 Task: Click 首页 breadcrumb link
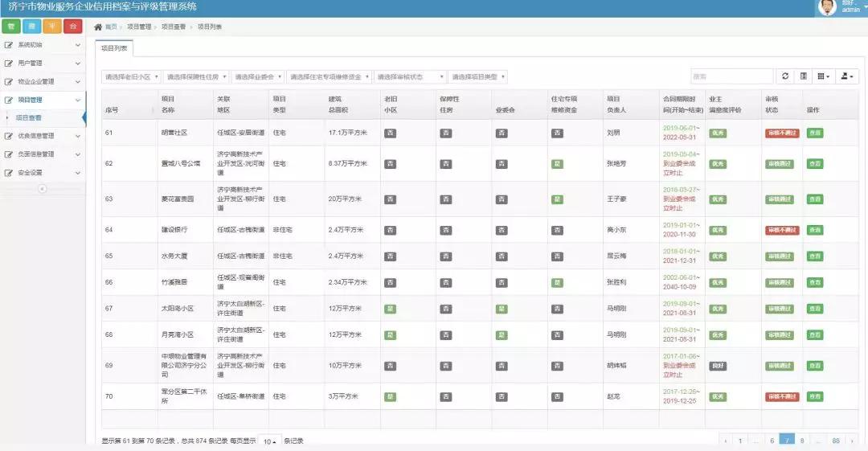pos(111,27)
